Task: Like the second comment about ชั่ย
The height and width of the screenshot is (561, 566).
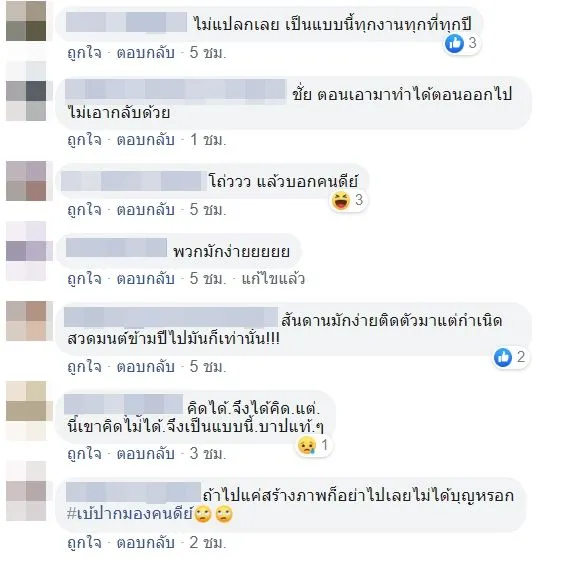Action: click(84, 140)
